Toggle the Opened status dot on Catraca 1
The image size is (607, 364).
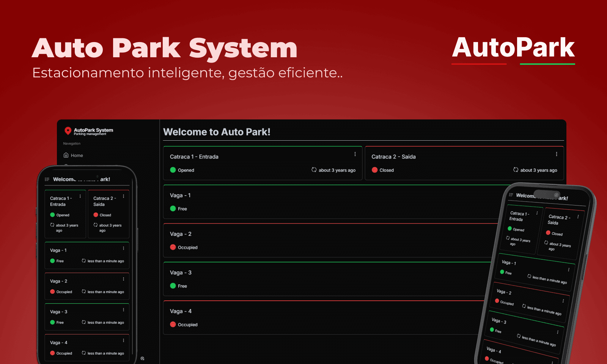173,170
